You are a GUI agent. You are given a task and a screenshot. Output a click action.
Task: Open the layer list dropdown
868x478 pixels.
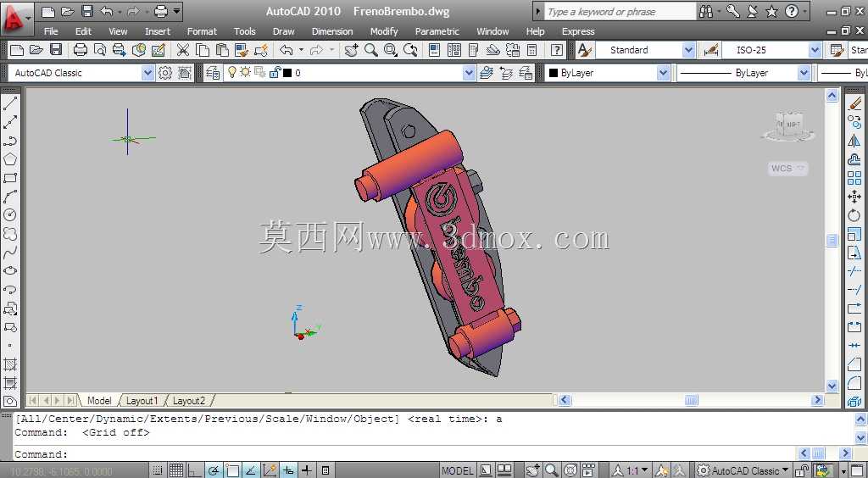click(469, 73)
